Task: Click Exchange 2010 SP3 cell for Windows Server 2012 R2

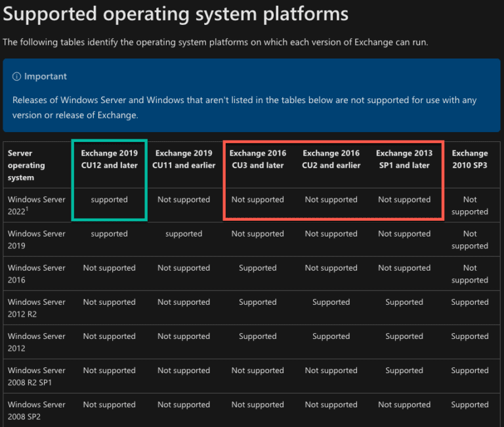Action: point(470,302)
